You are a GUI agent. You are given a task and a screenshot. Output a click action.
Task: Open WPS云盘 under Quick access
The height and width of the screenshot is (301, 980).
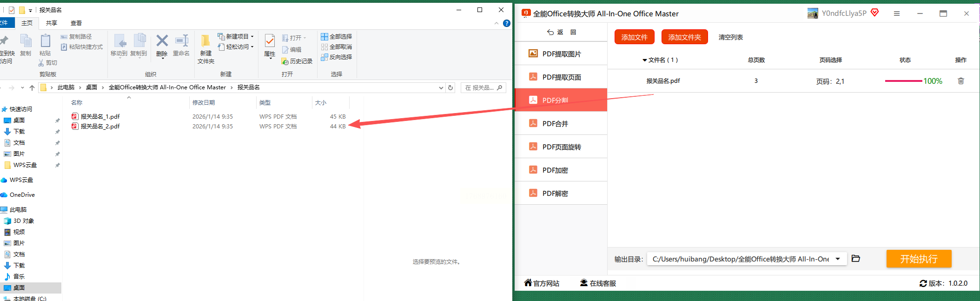tap(25, 165)
